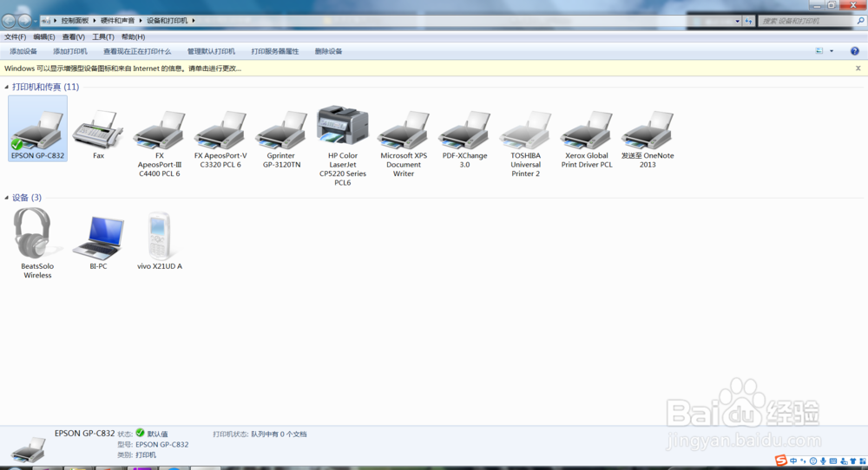Click the EPSON printer thumbnail in details pane
The height and width of the screenshot is (470, 868).
[29, 449]
